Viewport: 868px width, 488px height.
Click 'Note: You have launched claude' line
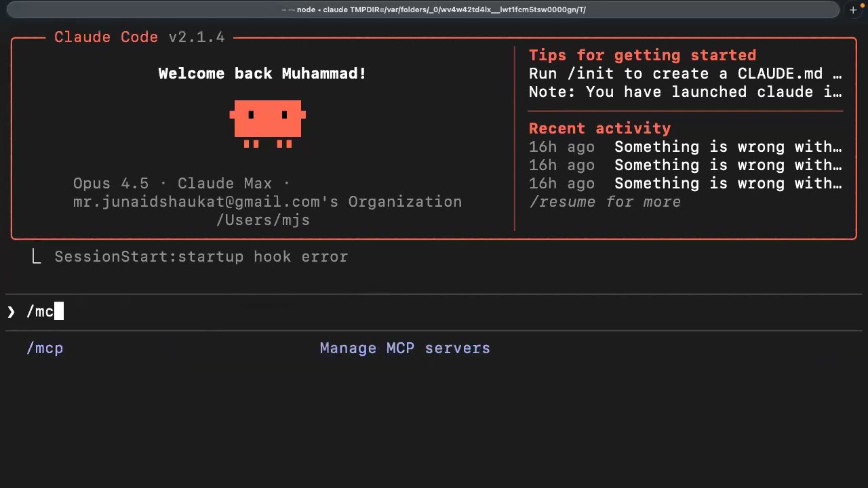point(685,92)
